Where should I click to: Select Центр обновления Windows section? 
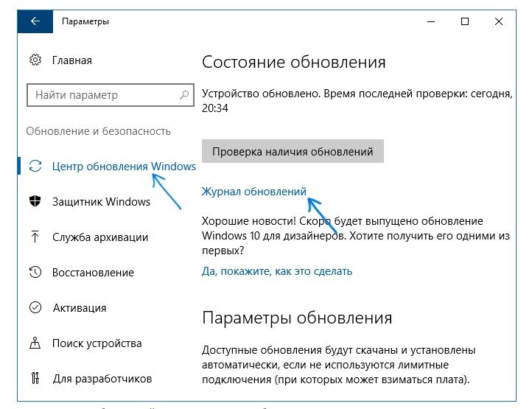[x=124, y=167]
